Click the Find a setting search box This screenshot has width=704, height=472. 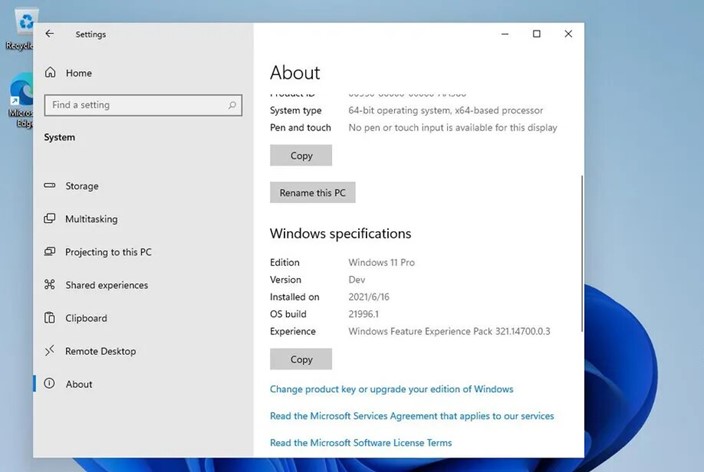tap(143, 105)
